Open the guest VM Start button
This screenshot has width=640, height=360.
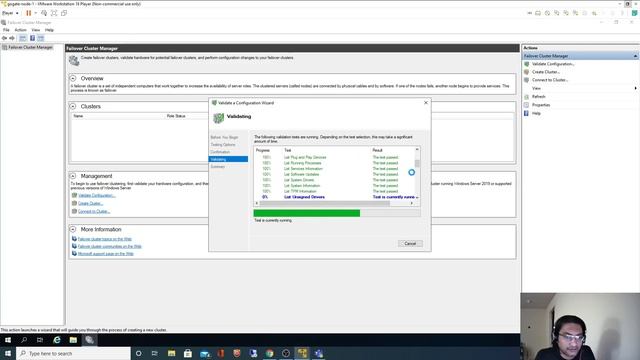(x=8, y=340)
